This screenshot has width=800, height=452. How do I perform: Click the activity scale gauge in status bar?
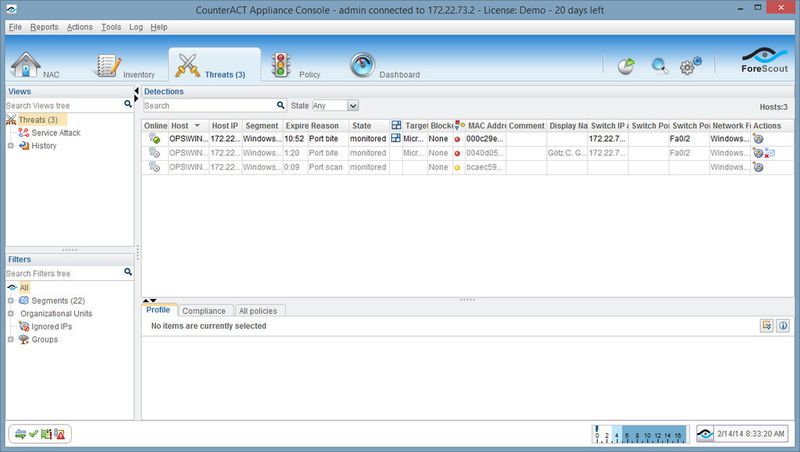640,434
